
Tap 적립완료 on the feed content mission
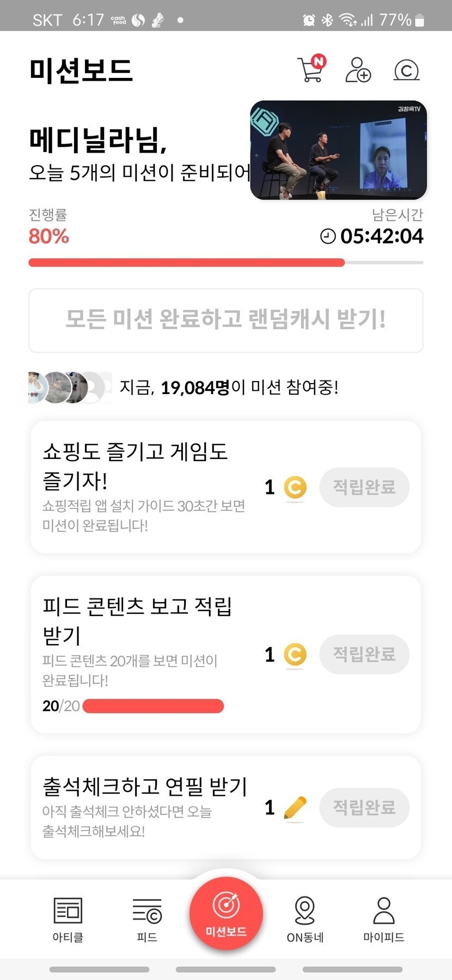[x=364, y=654]
